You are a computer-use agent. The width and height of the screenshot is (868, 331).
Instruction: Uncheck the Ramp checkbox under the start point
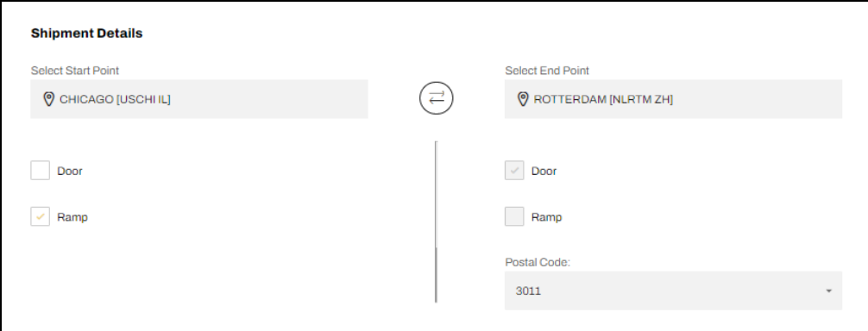(40, 216)
